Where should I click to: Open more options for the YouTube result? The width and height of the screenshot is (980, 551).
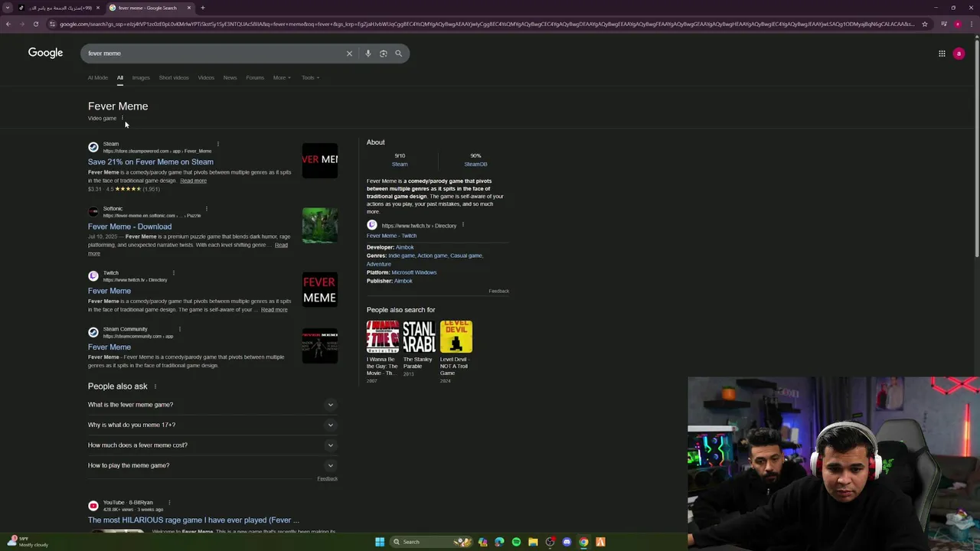pos(169,502)
